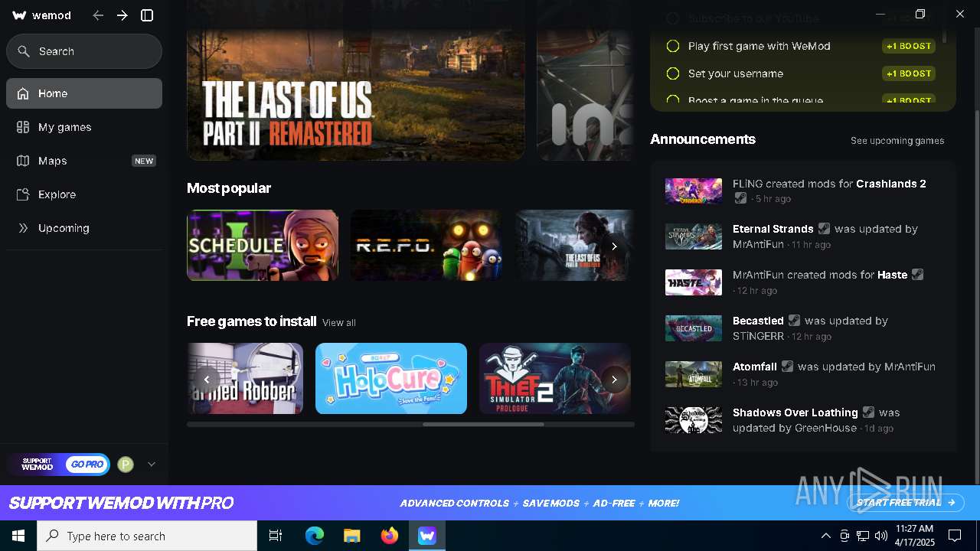Viewport: 980px width, 551px height.
Task: Show next Most popular games arrow
Action: pos(614,246)
